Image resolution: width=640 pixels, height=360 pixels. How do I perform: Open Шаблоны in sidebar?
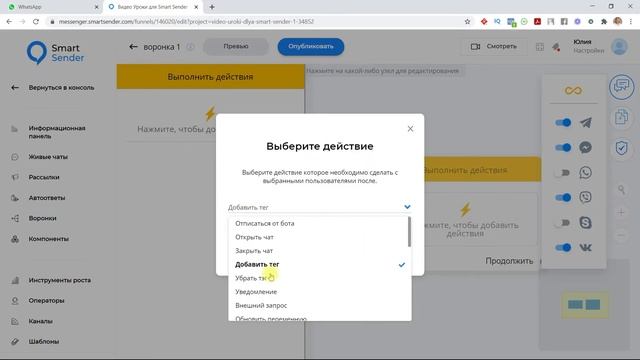coord(44,342)
